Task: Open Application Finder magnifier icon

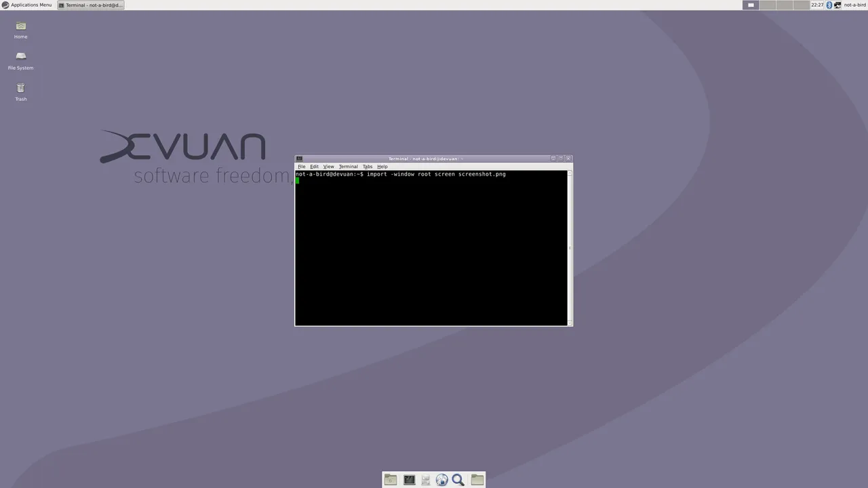Action: [458, 480]
